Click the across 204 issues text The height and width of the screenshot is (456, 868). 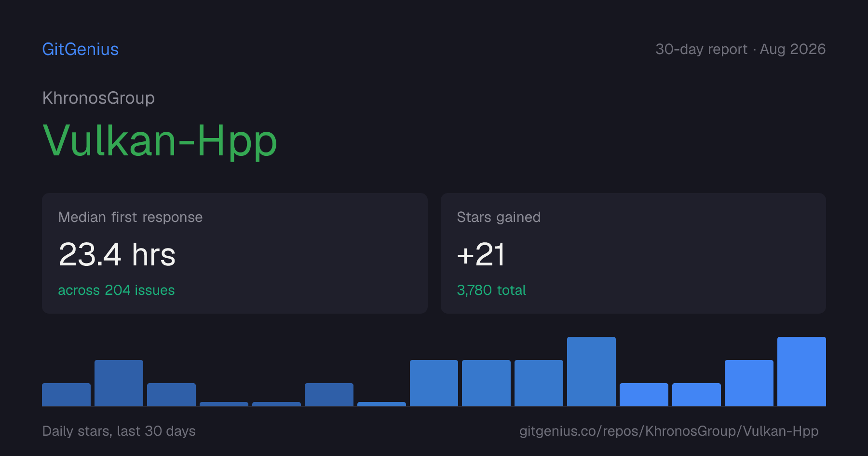tap(116, 290)
